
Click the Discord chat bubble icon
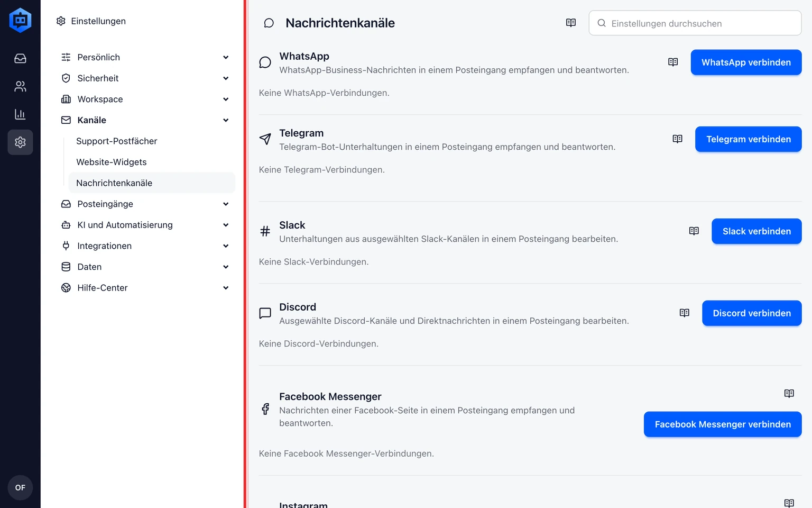(x=265, y=313)
